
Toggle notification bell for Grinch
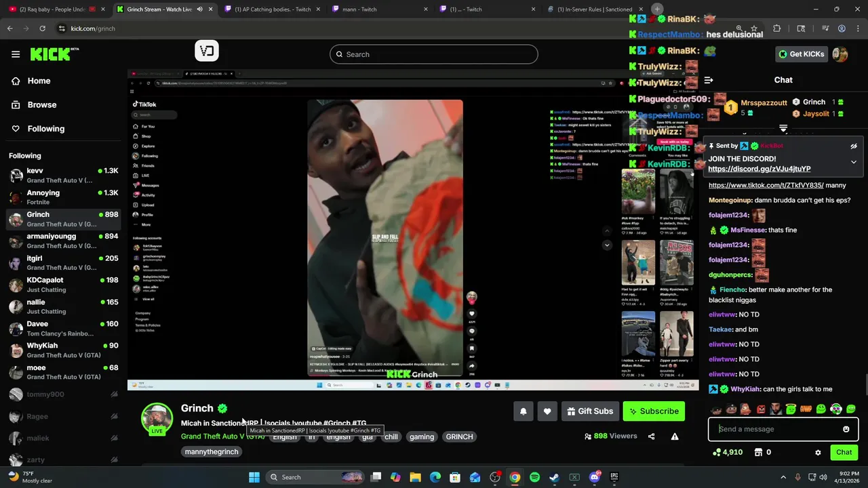click(523, 411)
